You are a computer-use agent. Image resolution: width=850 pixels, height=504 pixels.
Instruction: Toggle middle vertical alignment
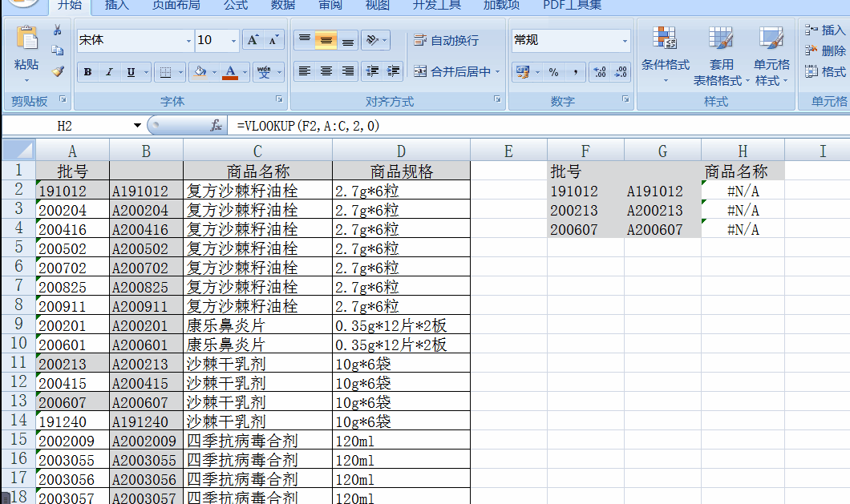(x=326, y=40)
